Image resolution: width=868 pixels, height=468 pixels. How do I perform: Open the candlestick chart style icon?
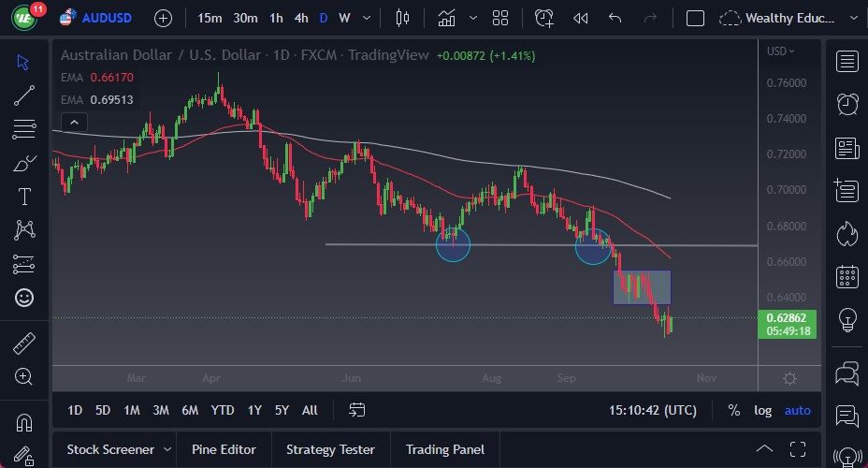tap(403, 18)
